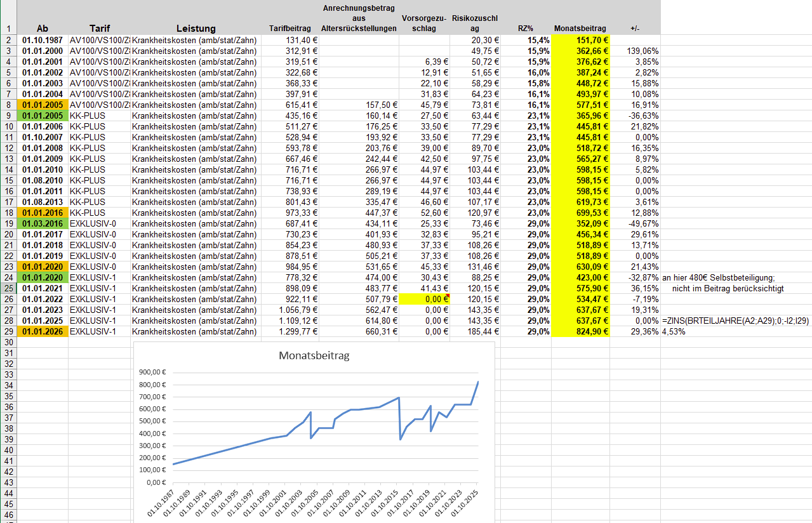Click note 'nicht im Beitrag berücksichtigt'

point(728,288)
